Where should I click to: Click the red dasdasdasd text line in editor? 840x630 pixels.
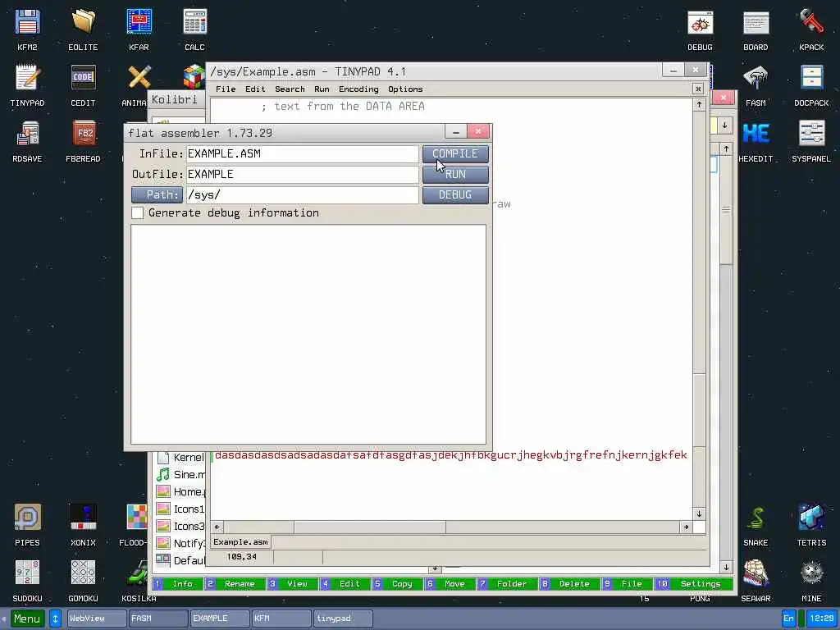(x=450, y=454)
